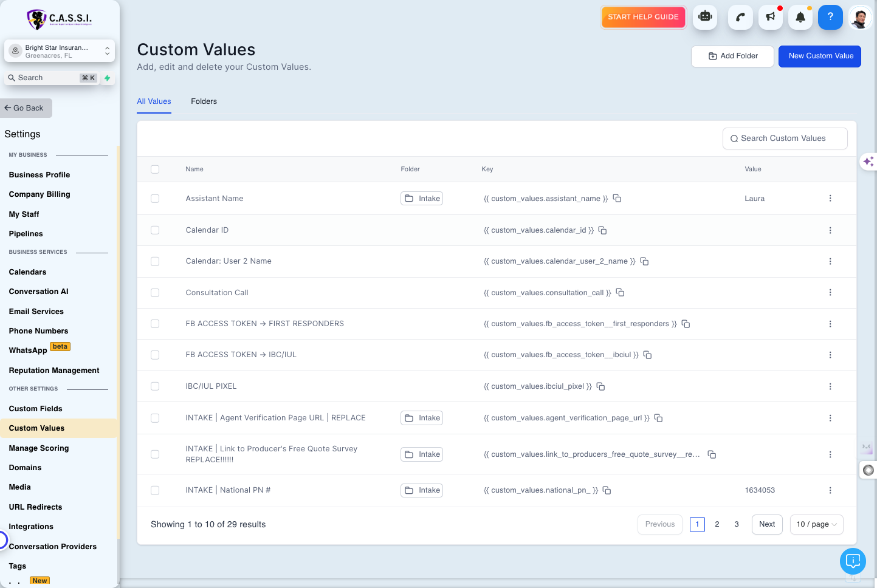
Task: Check the IBC/IUL PIXEL row checkbox
Action: pos(155,386)
